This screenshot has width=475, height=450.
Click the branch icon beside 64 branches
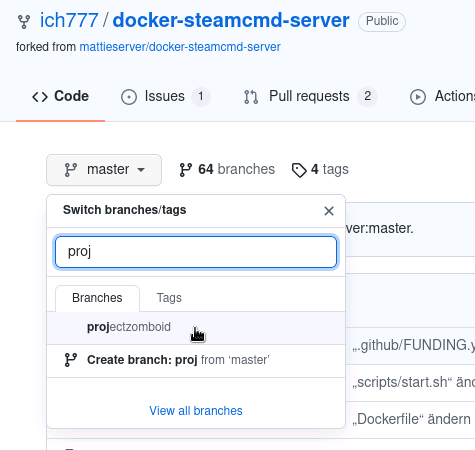click(186, 170)
